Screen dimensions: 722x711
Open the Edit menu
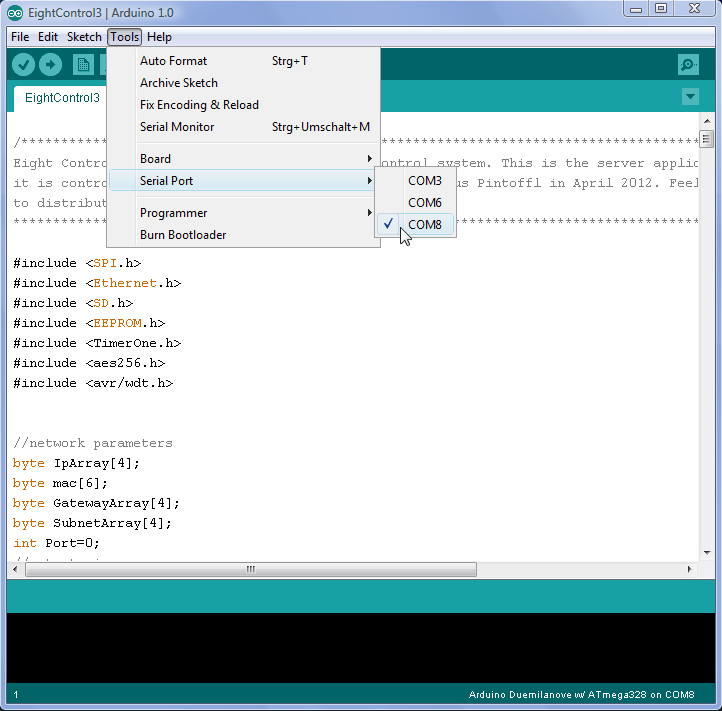coord(48,37)
